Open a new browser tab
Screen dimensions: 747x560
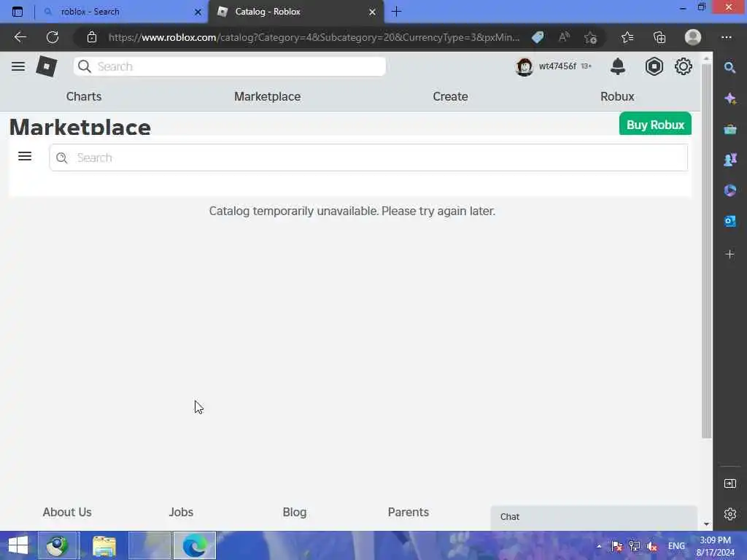(x=396, y=12)
